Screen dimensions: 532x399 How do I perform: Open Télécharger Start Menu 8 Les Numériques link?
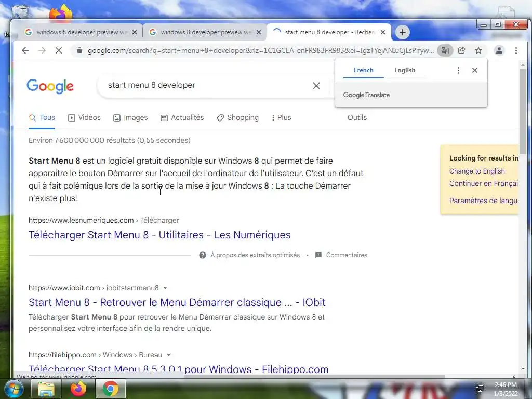(159, 235)
